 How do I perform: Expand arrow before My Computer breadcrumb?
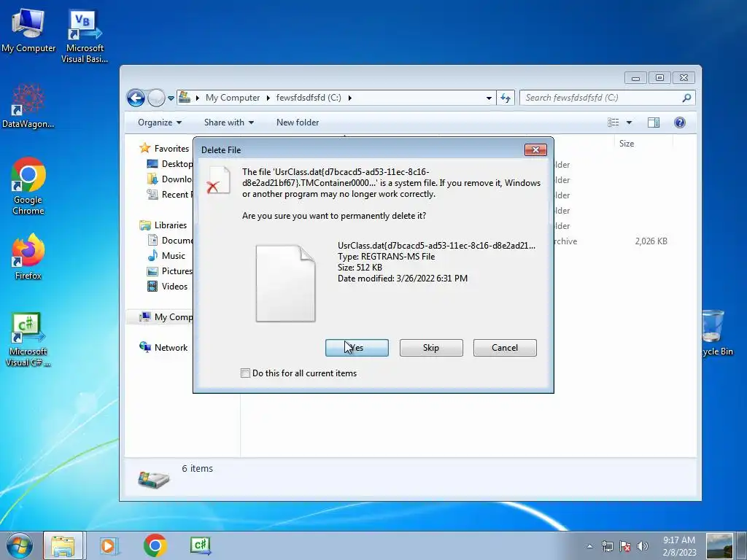coord(198,98)
